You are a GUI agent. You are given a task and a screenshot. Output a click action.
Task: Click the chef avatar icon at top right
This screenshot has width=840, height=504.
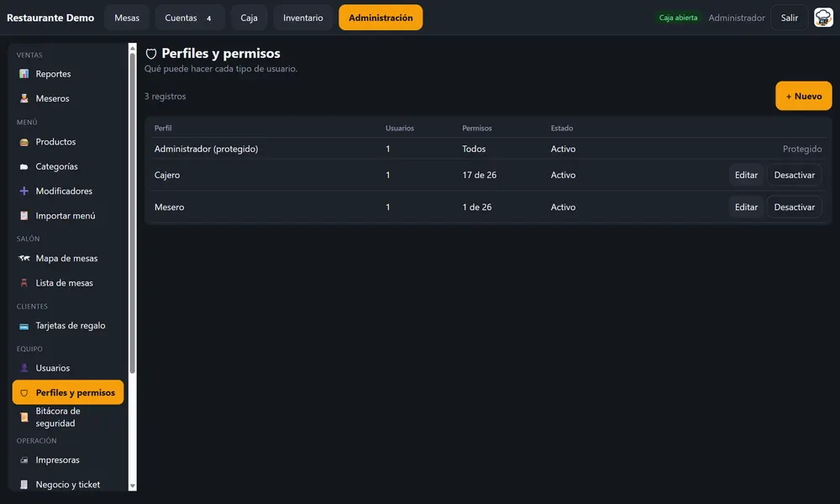823,18
